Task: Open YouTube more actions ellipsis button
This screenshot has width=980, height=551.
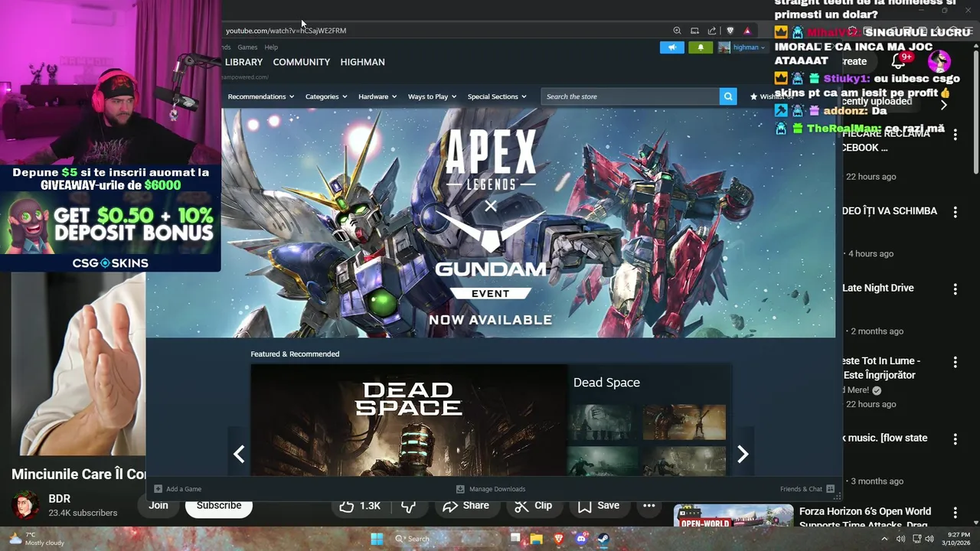Action: pos(649,506)
